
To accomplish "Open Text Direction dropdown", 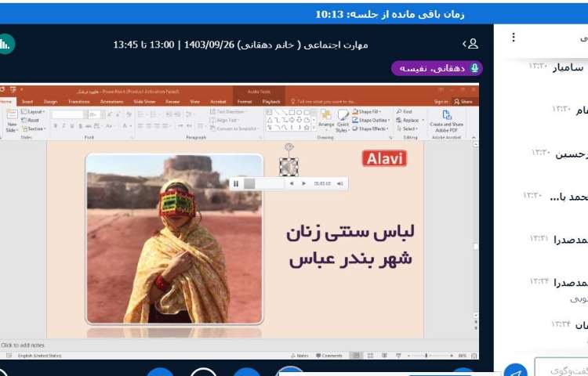I will point(228,111).
